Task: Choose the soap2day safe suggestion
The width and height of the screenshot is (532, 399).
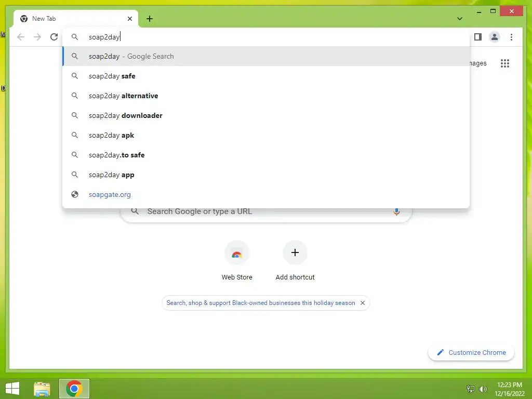Action: pyautogui.click(x=267, y=76)
